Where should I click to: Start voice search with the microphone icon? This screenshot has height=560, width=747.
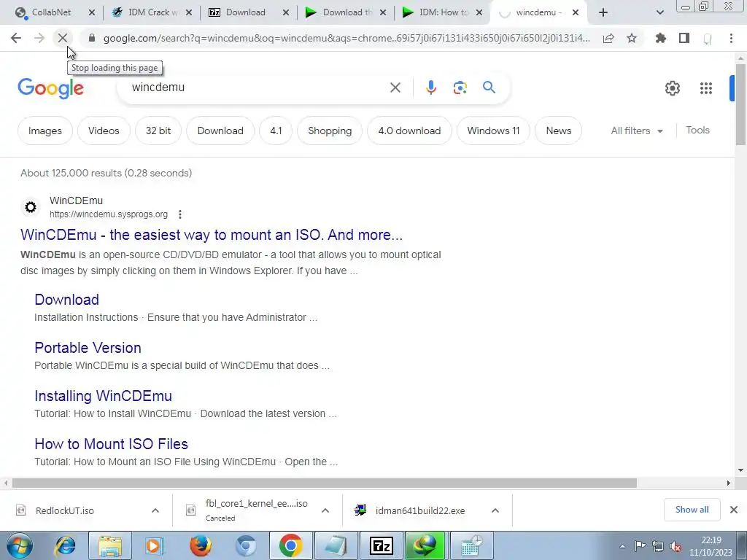coord(430,87)
